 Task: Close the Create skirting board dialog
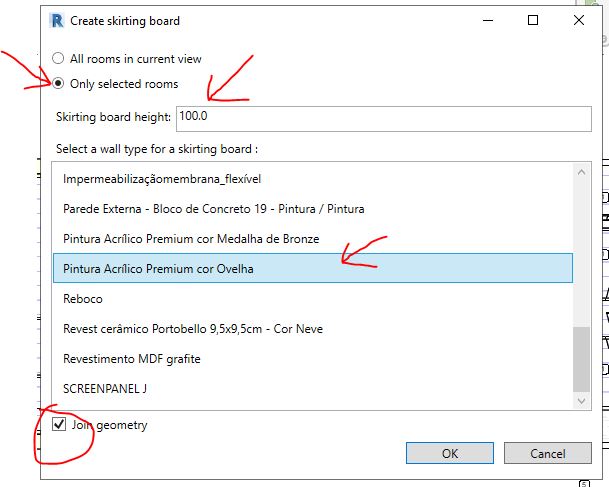click(x=579, y=20)
